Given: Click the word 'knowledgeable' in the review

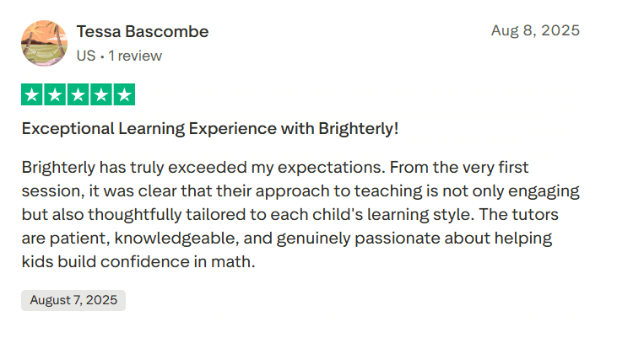Looking at the screenshot, I should [x=171, y=238].
